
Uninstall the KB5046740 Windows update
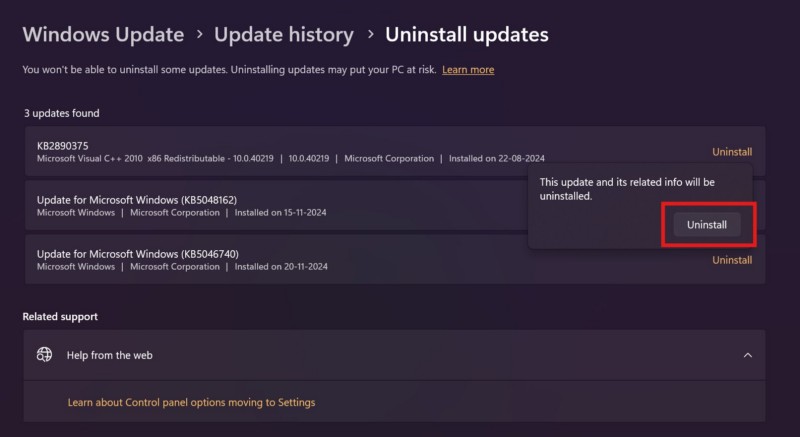coord(732,260)
